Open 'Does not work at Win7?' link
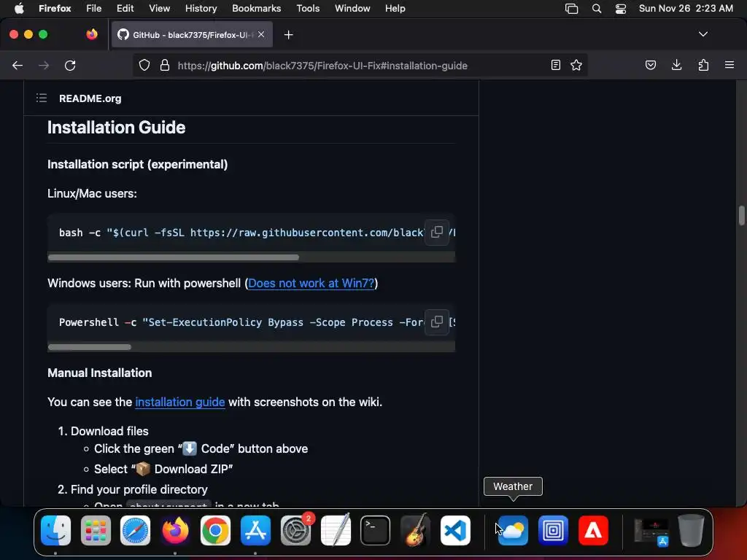The width and height of the screenshot is (747, 560). [311, 284]
